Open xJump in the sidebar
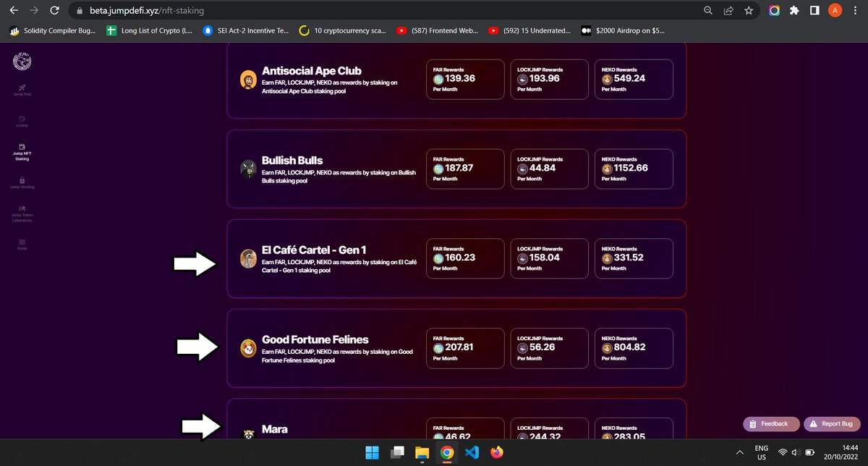 22,122
